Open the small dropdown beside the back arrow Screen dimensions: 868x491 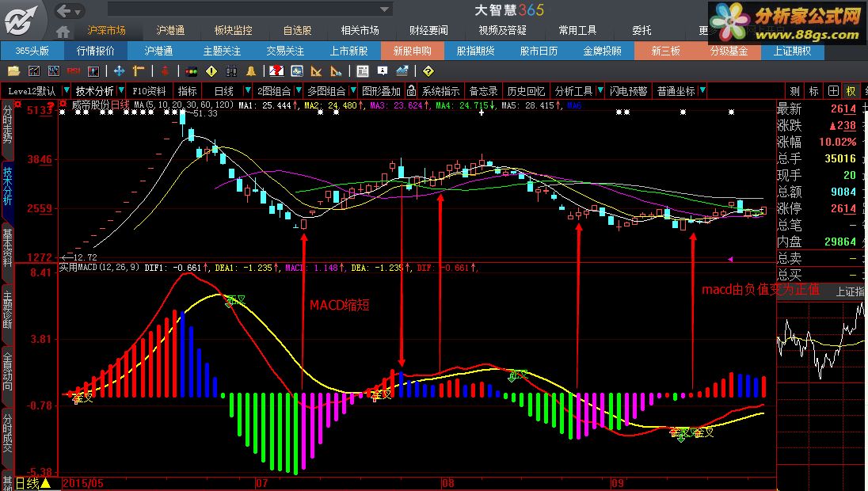tap(78, 12)
